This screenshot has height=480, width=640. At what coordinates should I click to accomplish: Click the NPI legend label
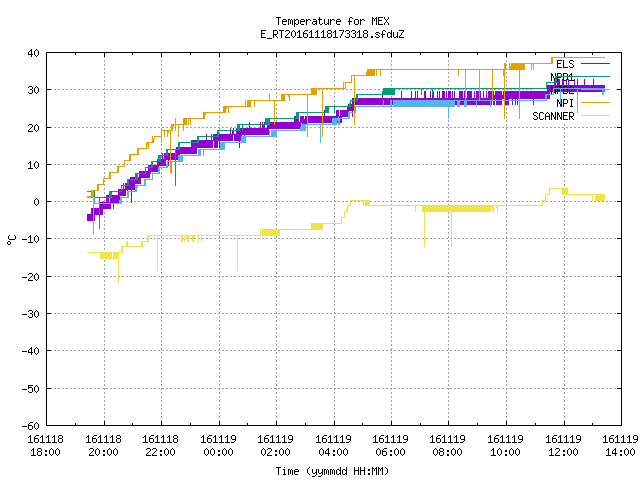[x=565, y=103]
